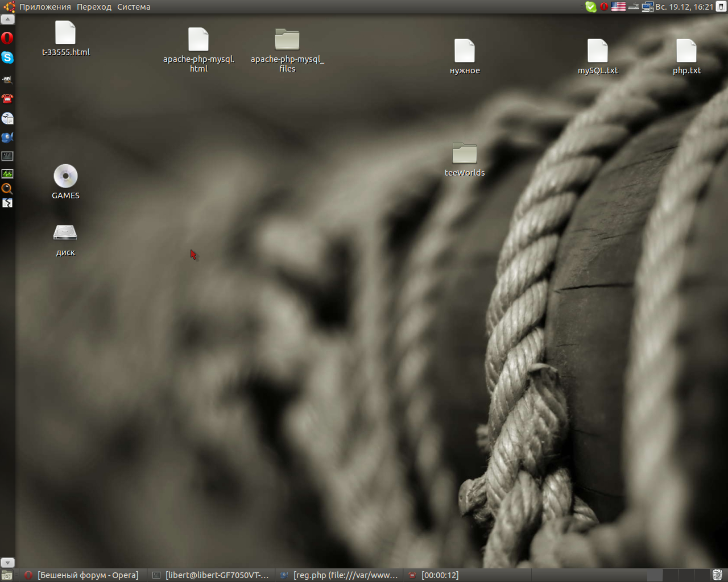728x582 pixels.
Task: Click the green Skype status tray icon
Action: click(x=591, y=7)
